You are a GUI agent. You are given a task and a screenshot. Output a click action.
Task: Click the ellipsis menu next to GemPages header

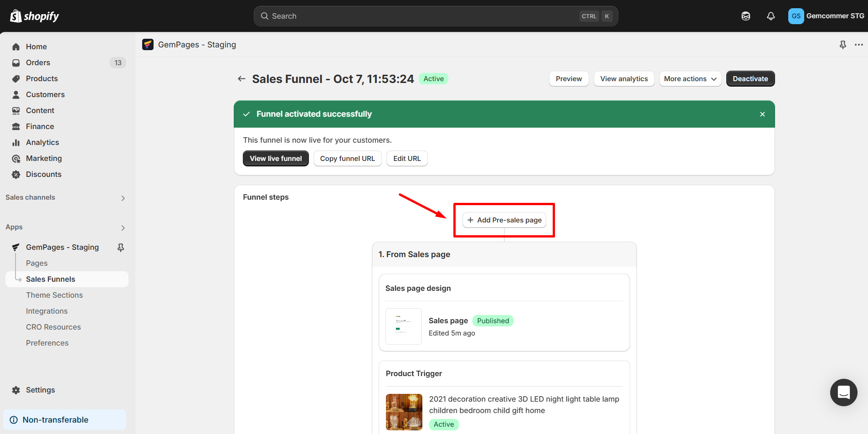(x=859, y=44)
